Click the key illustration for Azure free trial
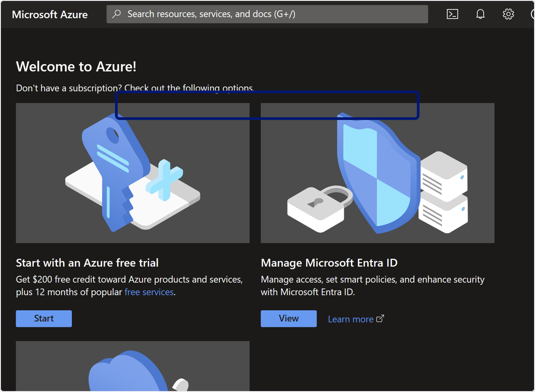Image resolution: width=535 pixels, height=392 pixels. [132, 173]
